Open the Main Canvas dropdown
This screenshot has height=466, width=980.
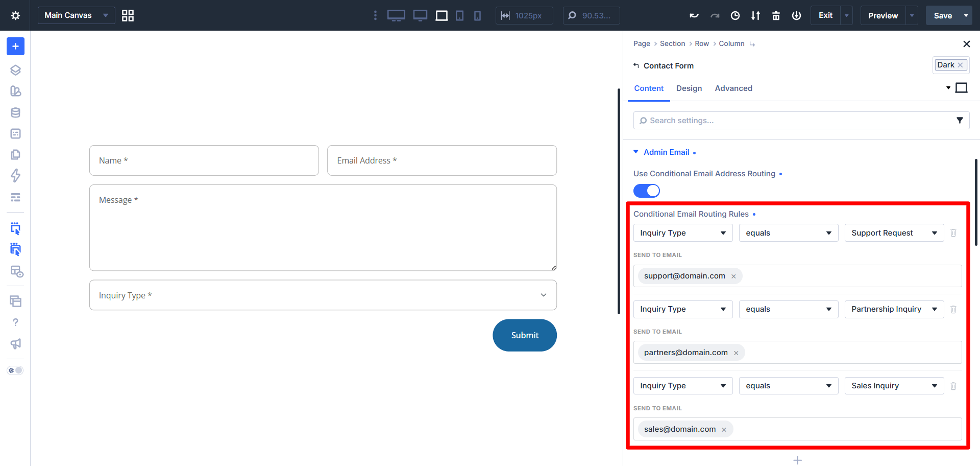77,15
